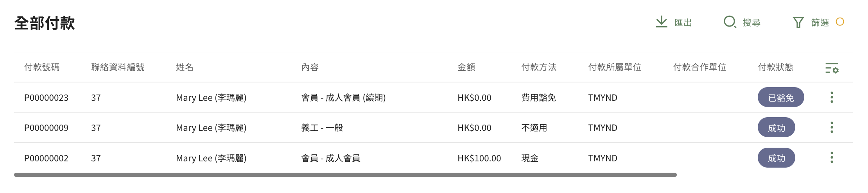The width and height of the screenshot is (868, 193).
Task: Click the 已豁免 status badge
Action: [781, 98]
